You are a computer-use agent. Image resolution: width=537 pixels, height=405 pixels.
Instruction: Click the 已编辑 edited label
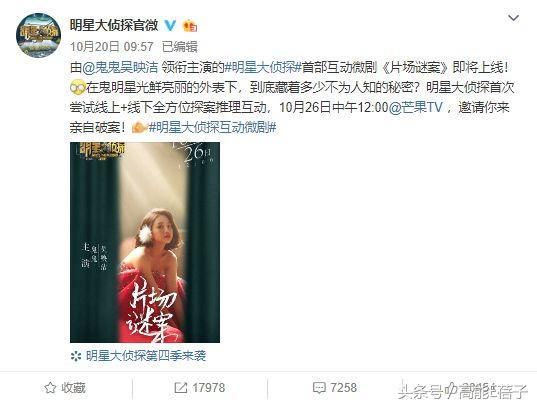tap(179, 47)
